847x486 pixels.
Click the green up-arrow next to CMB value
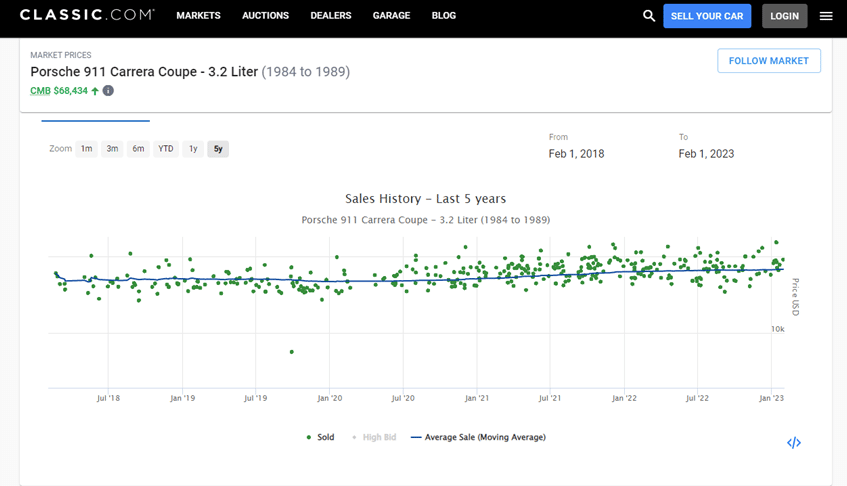coord(95,91)
